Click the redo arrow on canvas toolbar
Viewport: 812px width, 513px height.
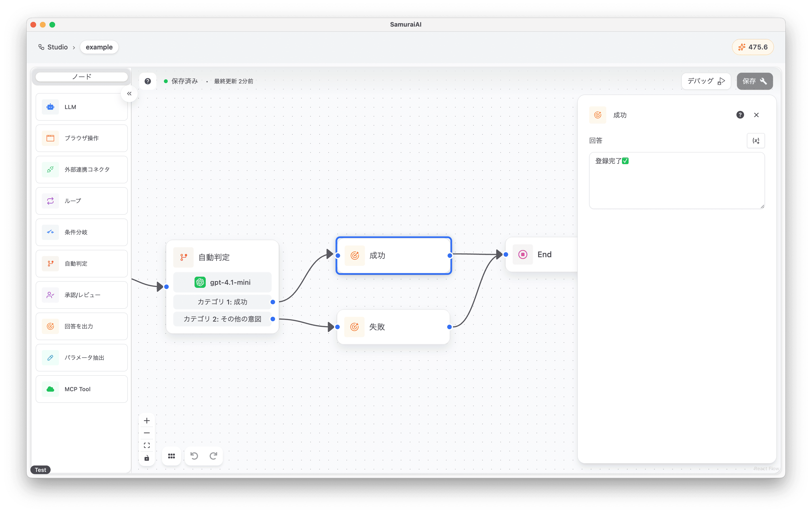click(213, 456)
